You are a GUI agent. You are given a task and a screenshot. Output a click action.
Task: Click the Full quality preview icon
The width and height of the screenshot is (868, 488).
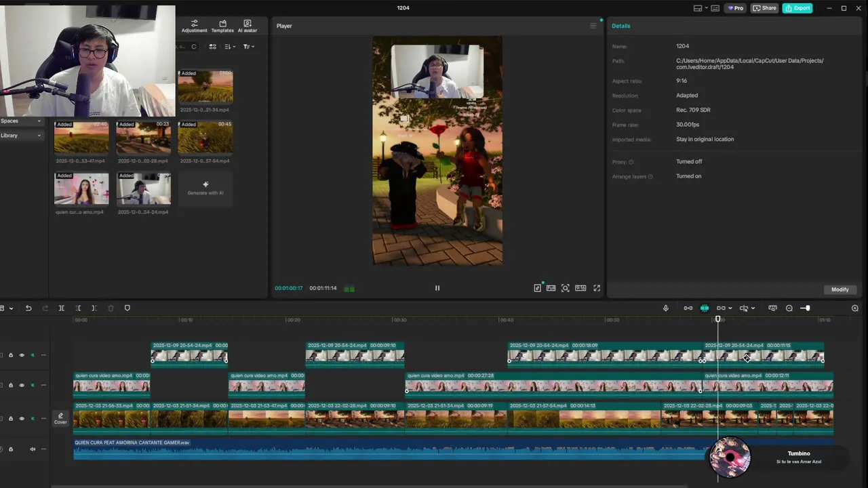[x=551, y=288]
